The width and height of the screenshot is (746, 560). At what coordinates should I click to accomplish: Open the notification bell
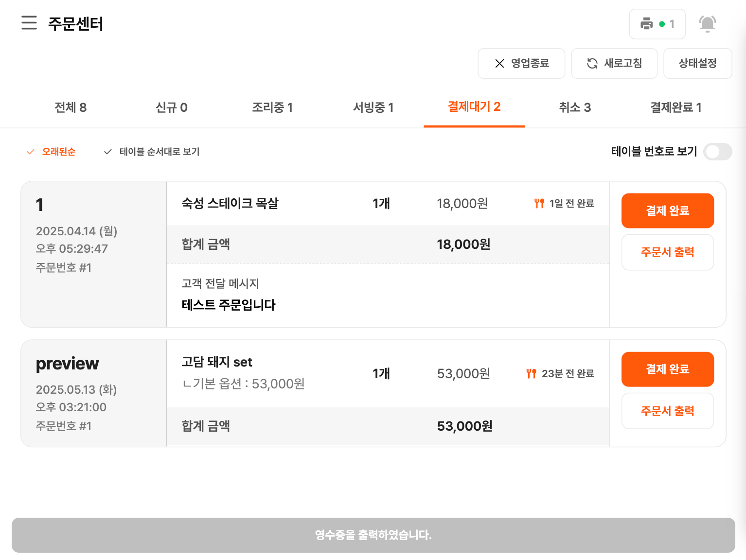click(707, 24)
